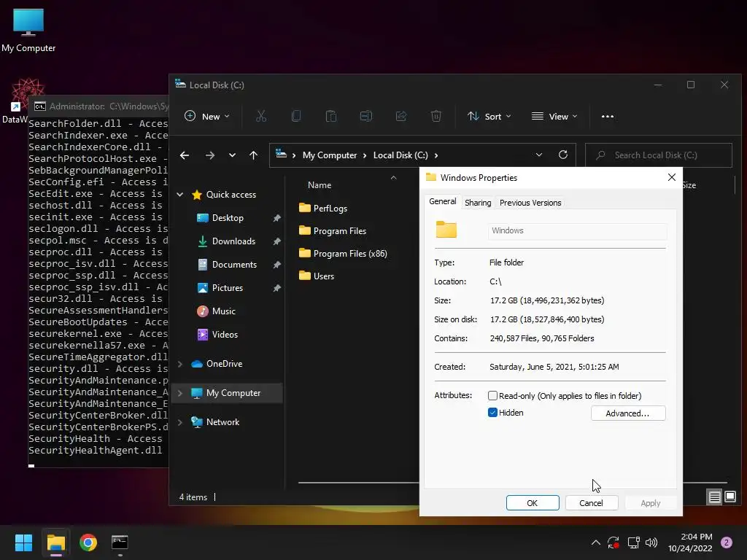Open recent locations dropdown arrow
Image resolution: width=747 pixels, height=560 pixels.
232,155
